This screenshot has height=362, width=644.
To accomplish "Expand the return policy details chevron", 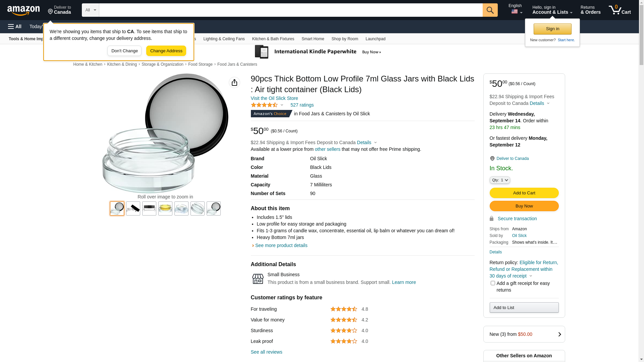I will 531,276.
